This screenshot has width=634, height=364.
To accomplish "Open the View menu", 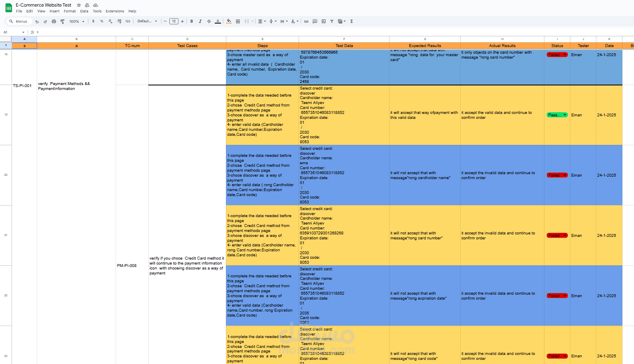I will coord(41,11).
